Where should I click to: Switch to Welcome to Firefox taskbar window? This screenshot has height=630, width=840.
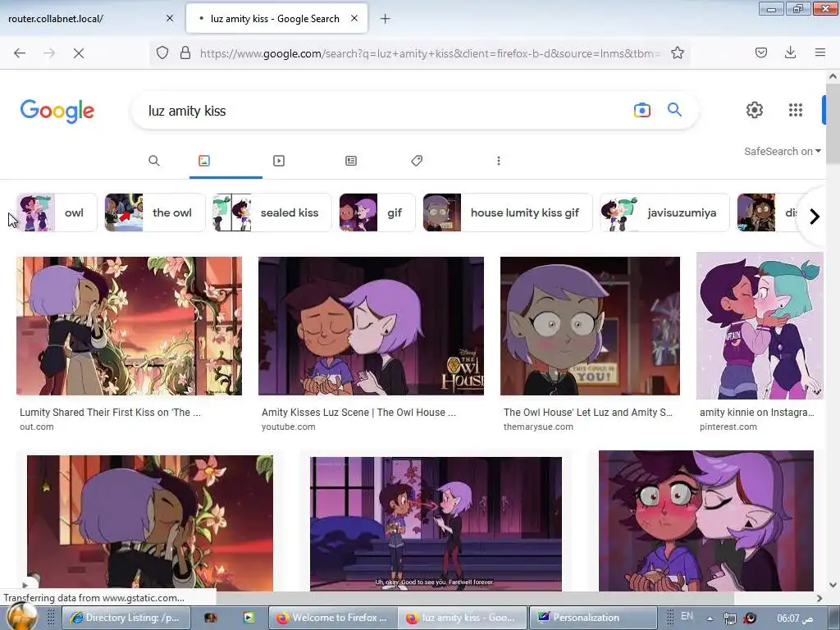click(333, 618)
